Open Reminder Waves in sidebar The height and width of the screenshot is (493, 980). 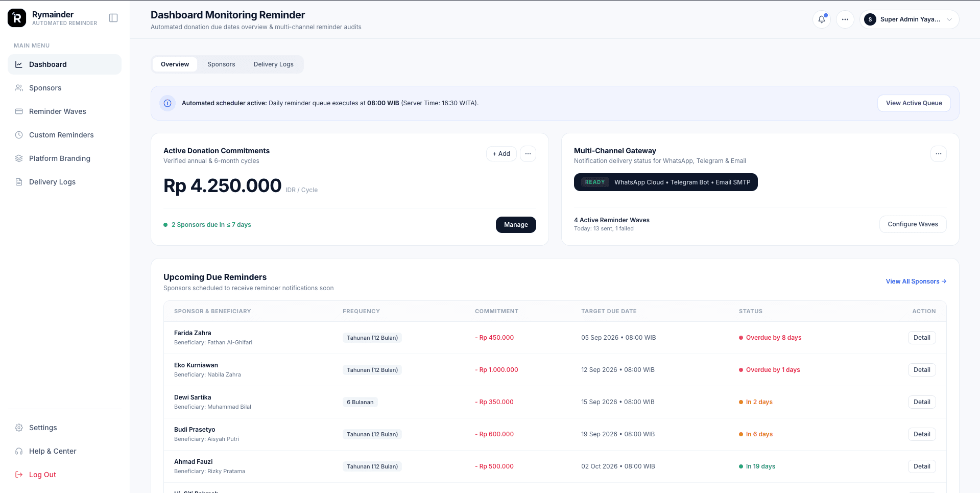(x=64, y=111)
